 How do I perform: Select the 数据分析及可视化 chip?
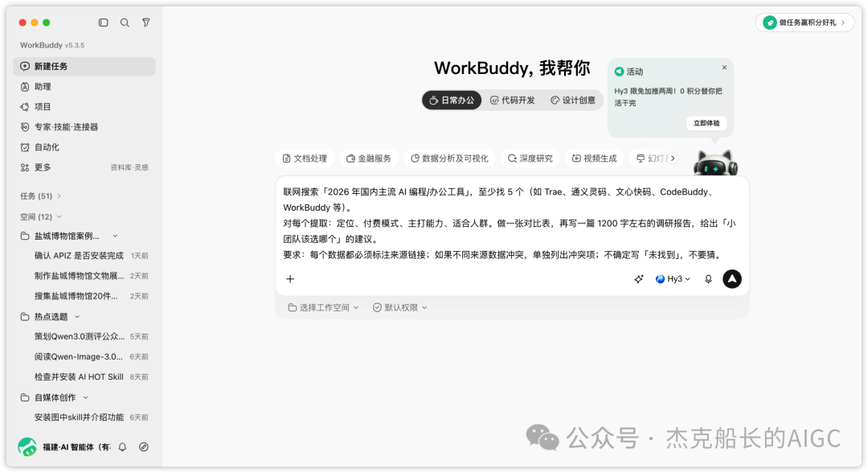(449, 158)
